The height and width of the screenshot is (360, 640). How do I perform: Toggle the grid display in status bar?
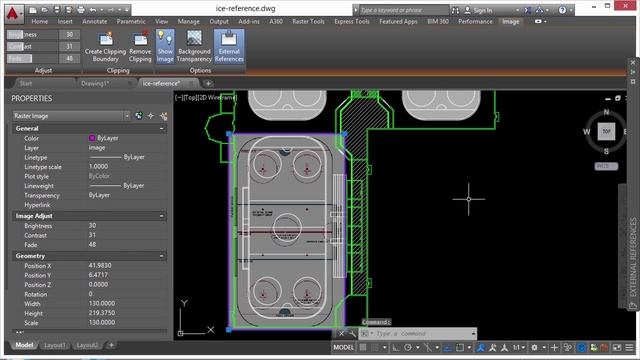362,347
